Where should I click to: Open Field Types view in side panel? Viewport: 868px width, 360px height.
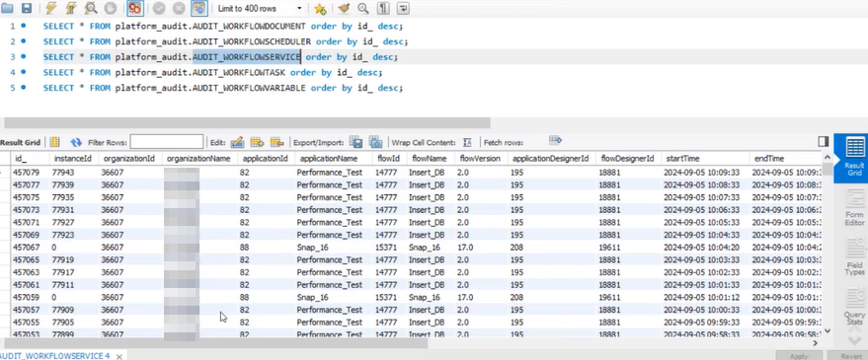coord(855,257)
